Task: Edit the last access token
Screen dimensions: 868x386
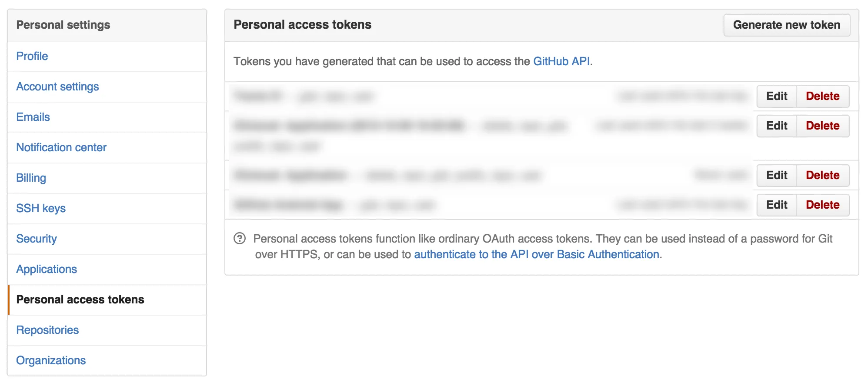Action: pos(777,205)
